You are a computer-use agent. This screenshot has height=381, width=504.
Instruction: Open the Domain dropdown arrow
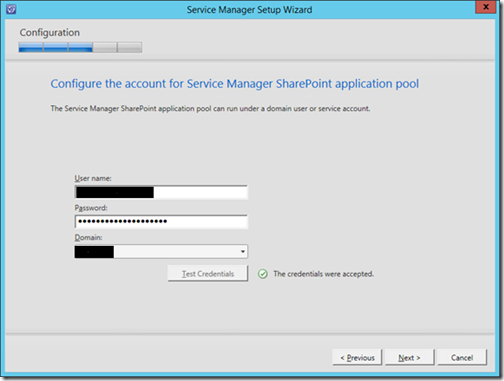coord(243,252)
